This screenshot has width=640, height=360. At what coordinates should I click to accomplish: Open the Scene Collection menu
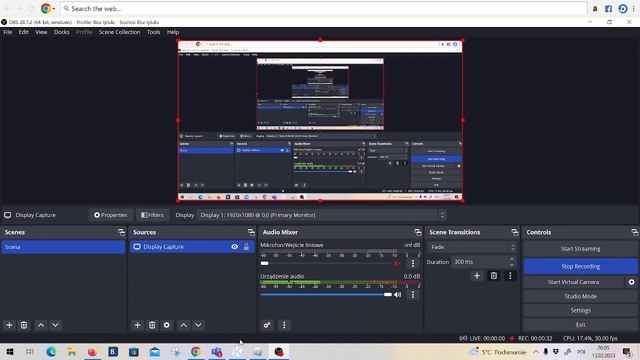click(x=120, y=32)
